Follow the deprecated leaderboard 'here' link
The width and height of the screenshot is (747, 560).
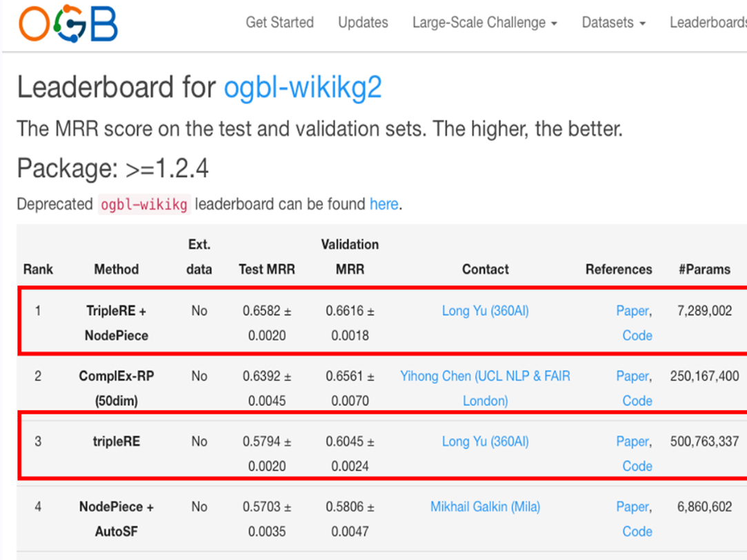point(384,204)
